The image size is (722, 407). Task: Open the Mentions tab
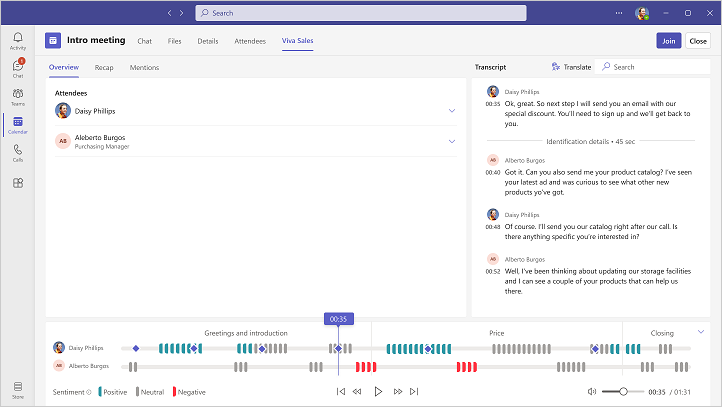[144, 68]
